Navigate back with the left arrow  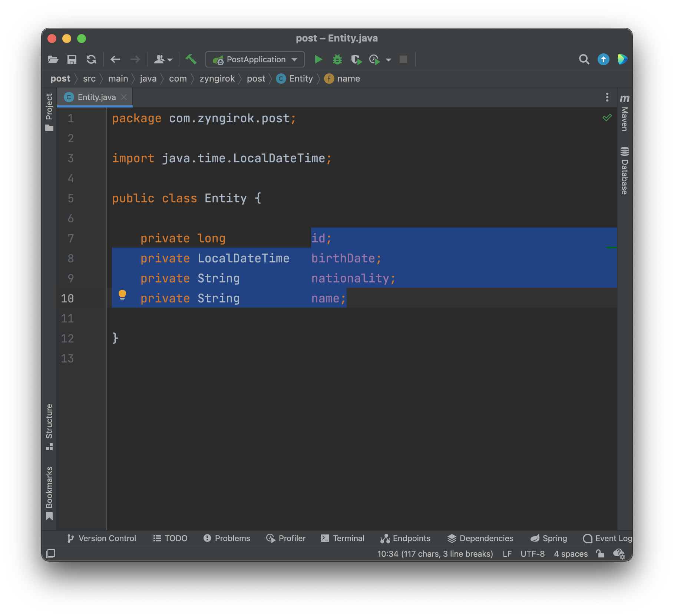[115, 59]
